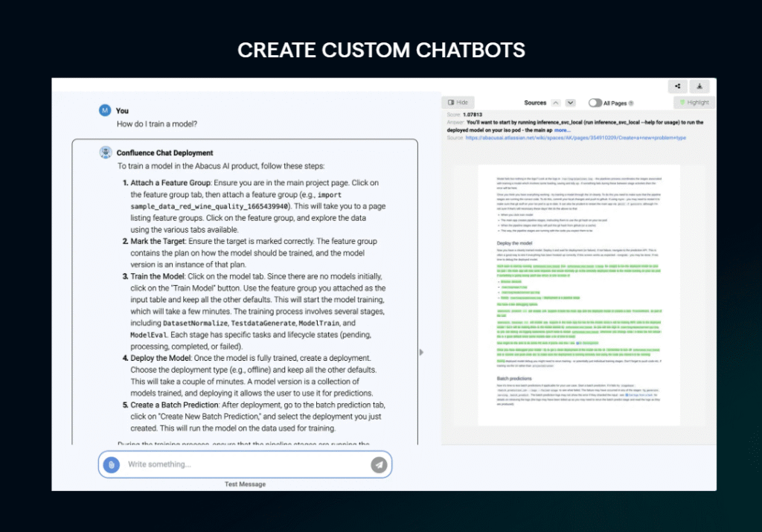Viewport: 762px width, 532px height.
Task: Click the attachment paperclip icon
Action: [x=111, y=464]
